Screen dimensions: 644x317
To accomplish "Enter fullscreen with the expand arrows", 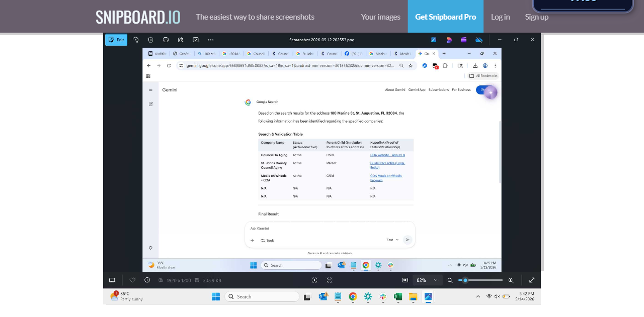I will pyautogui.click(x=532, y=280).
